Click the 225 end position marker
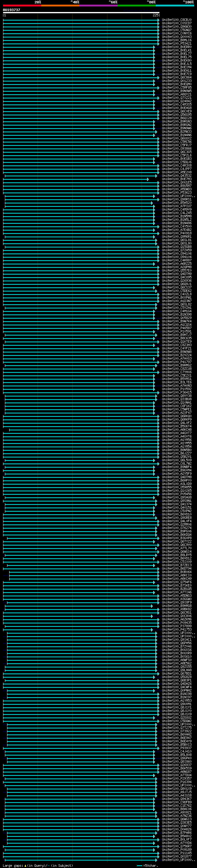Screen dimensions: 197x868 tap(155, 15)
